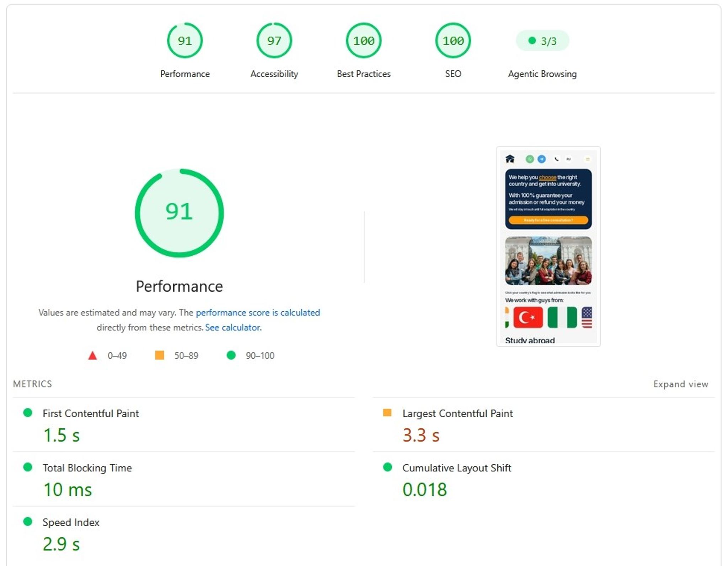728x566 pixels.
Task: Click the large 91 Performance gauge
Action: [179, 213]
